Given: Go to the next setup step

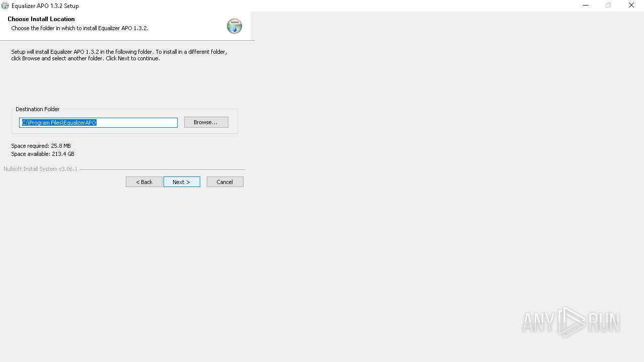Looking at the screenshot, I should point(182,182).
